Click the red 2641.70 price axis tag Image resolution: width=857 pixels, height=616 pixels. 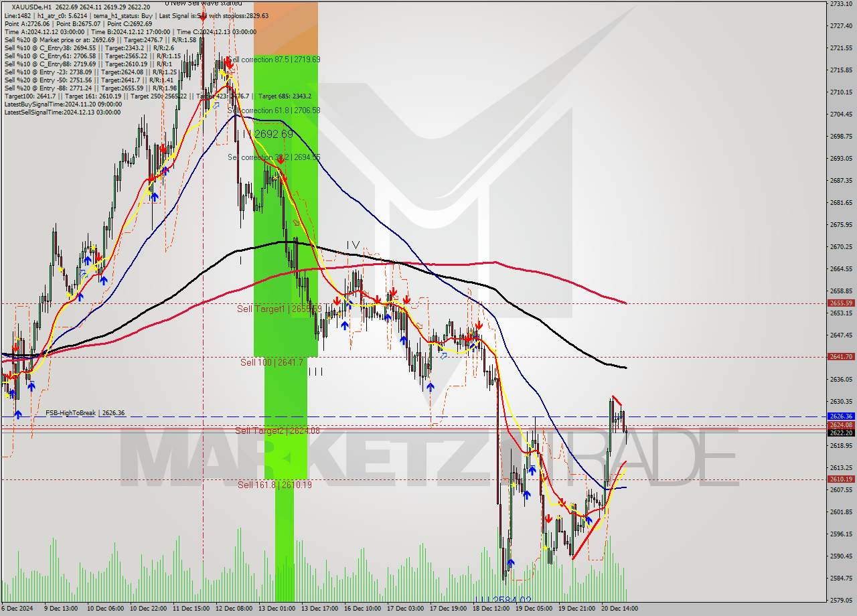pyautogui.click(x=841, y=357)
